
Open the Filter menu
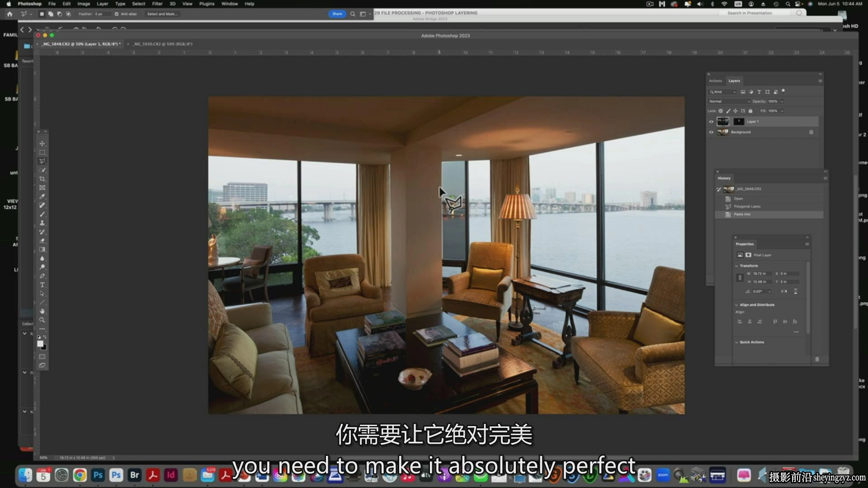157,4
